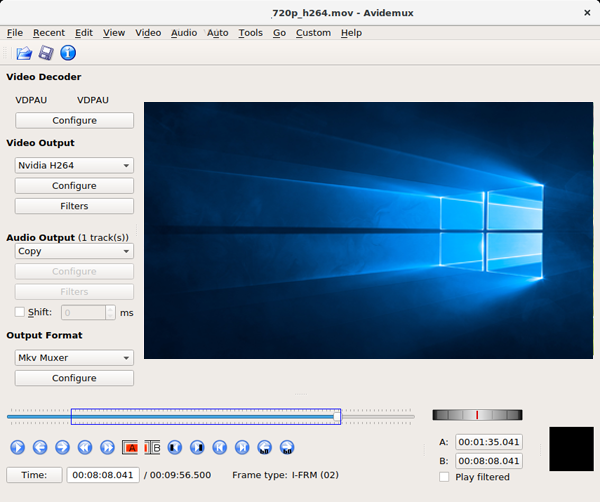This screenshot has height=502, width=600.
Task: Open the Recent menu
Action: click(x=49, y=33)
